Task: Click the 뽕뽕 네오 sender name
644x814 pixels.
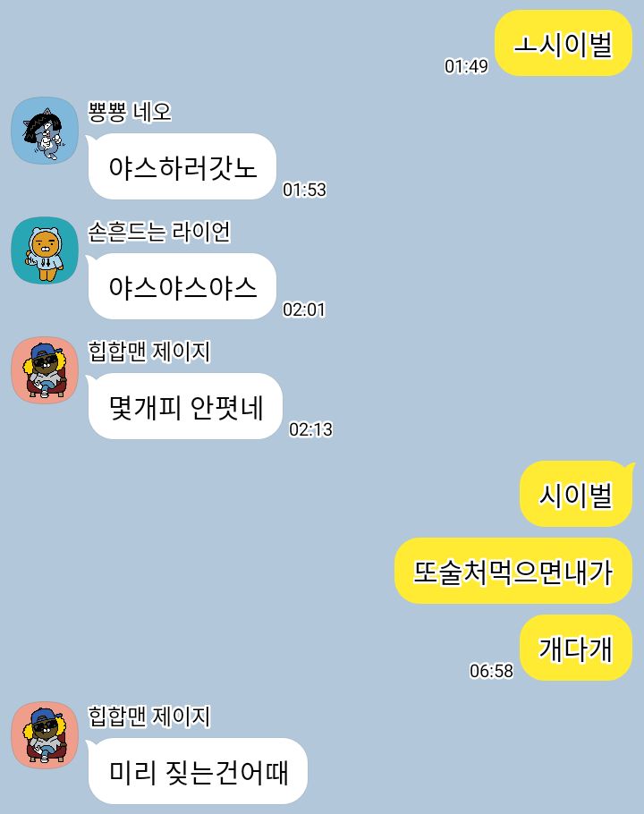Action: point(129,112)
